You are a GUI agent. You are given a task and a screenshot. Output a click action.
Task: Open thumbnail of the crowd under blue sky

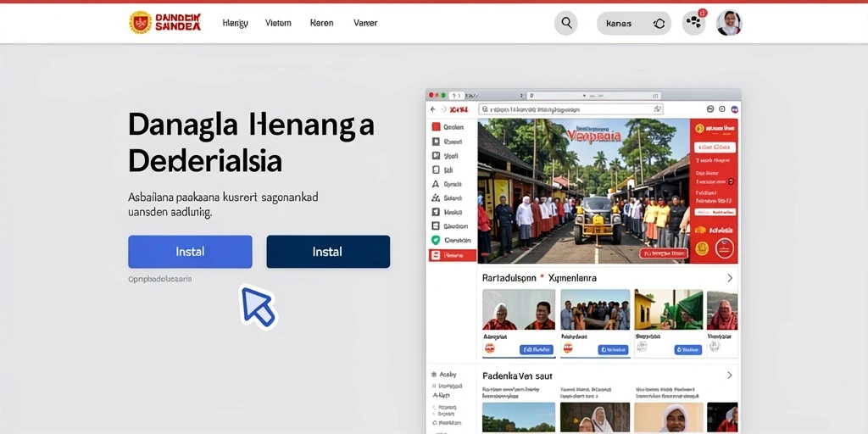(x=595, y=309)
